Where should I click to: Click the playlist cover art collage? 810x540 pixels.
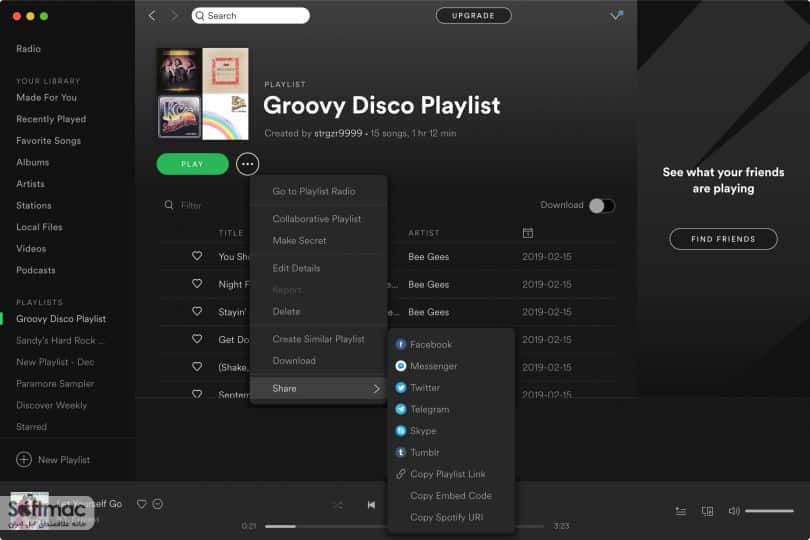click(202, 94)
